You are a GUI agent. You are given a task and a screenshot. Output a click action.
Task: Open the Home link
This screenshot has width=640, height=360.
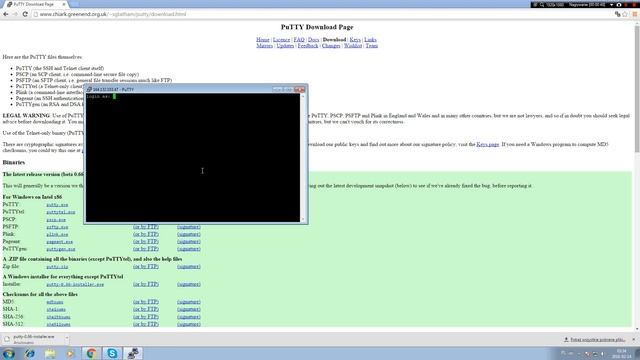(x=263, y=40)
